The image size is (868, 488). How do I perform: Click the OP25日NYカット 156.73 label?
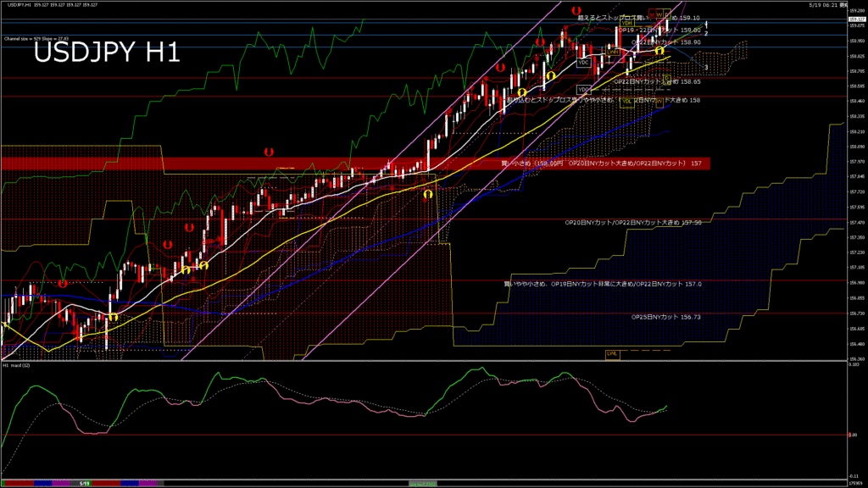point(666,317)
